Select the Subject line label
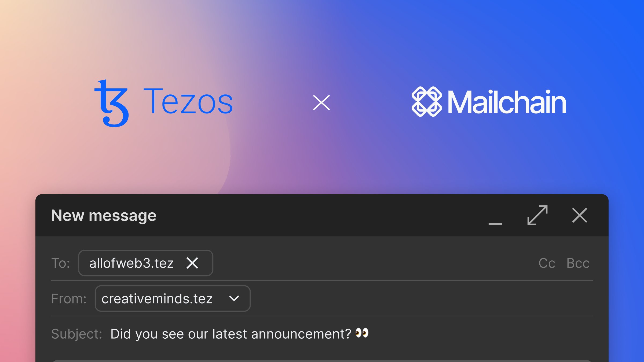The image size is (644, 362). click(76, 333)
